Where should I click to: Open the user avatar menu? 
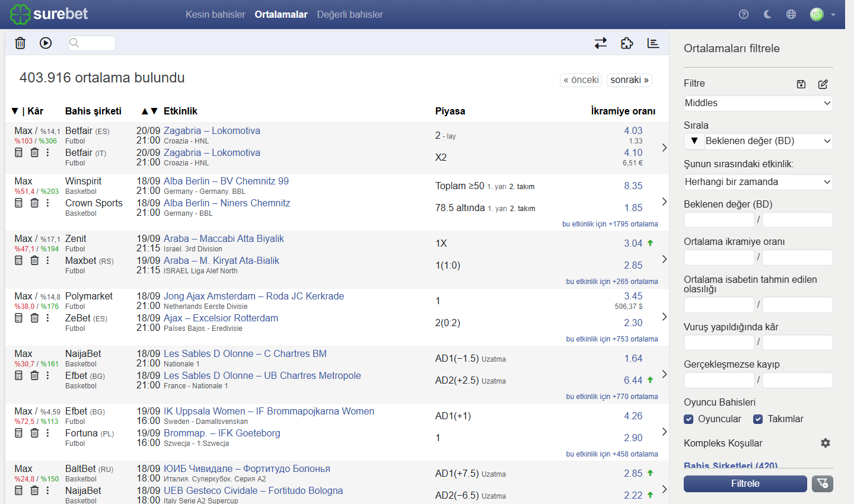click(822, 14)
